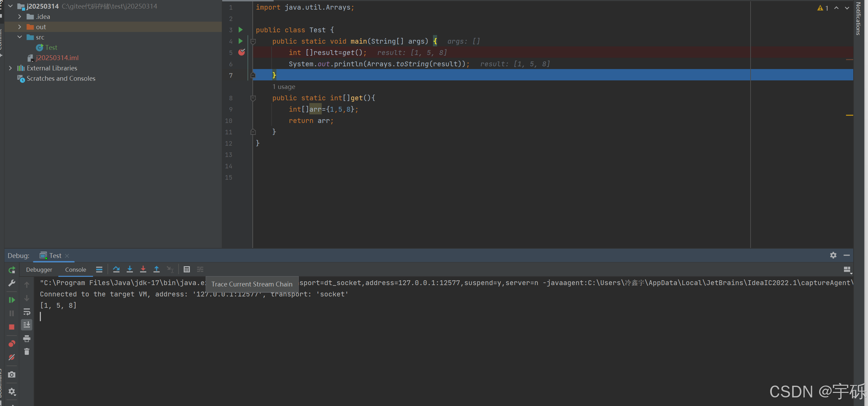Image resolution: width=868 pixels, height=406 pixels.
Task: Toggle soft-wrap in the console
Action: (27, 312)
